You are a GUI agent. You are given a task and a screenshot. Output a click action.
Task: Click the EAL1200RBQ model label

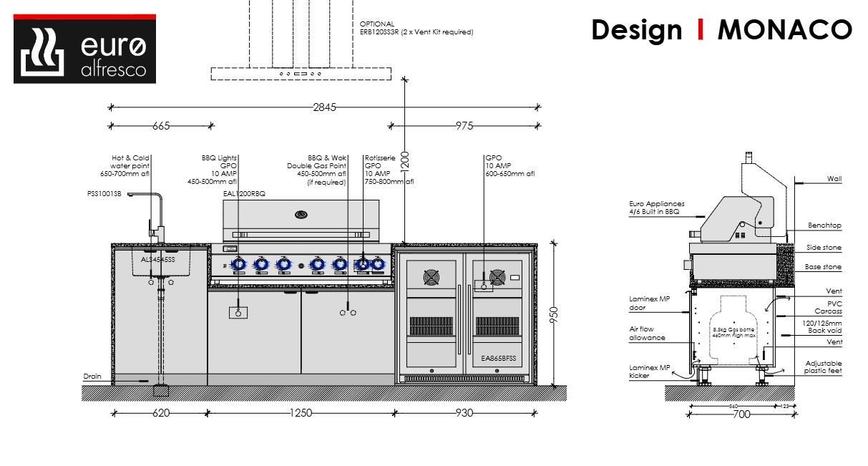click(244, 194)
